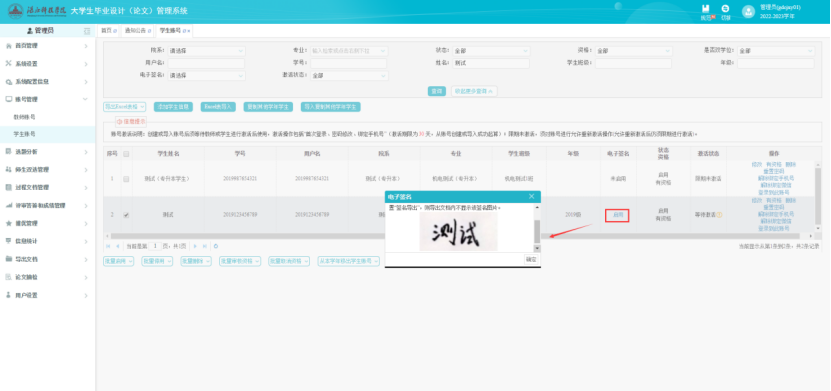Click the 查询 search button
The height and width of the screenshot is (391, 831).
(x=437, y=91)
